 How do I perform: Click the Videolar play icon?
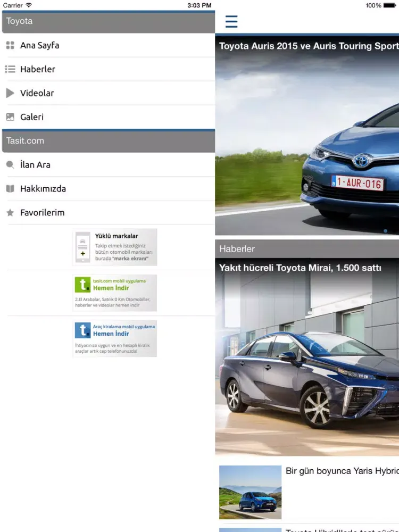coord(10,93)
